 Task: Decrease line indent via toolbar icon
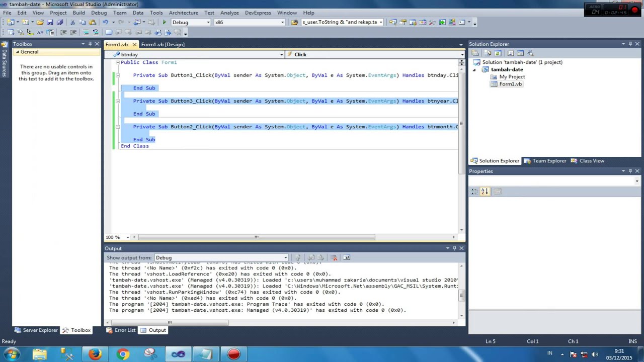click(63, 32)
